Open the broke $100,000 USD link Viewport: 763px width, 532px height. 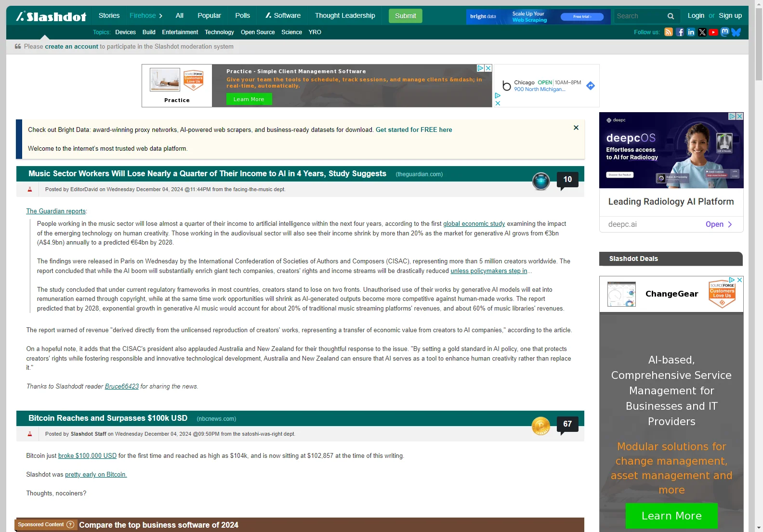87,456
